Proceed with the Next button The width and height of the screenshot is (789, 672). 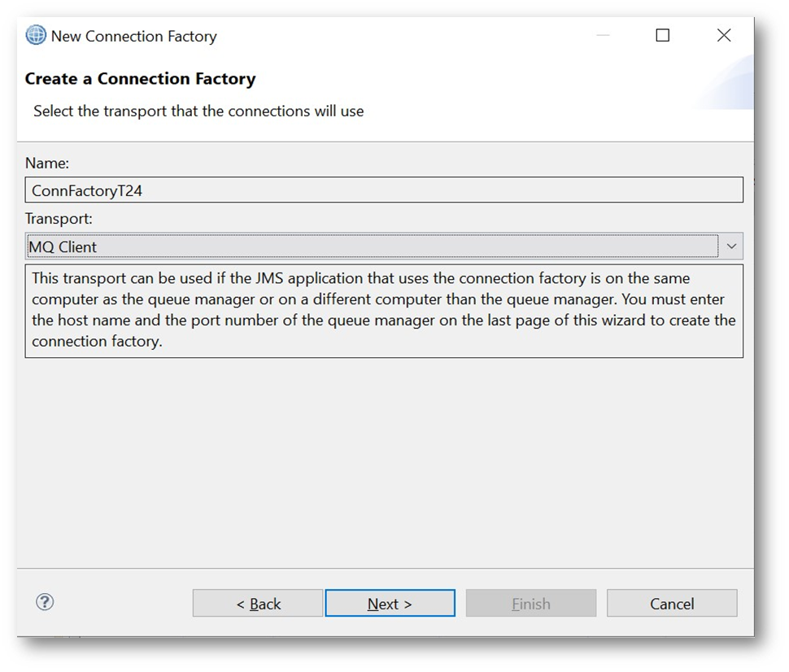coord(390,604)
